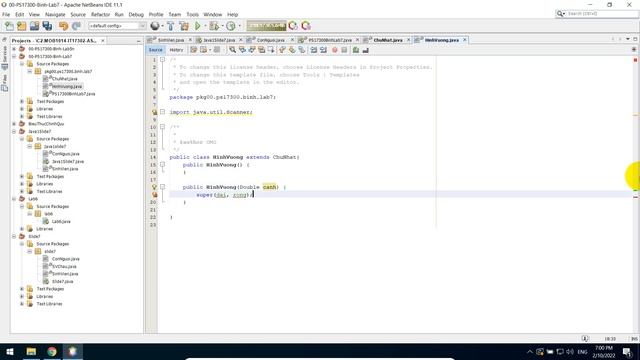Click the red error stripe mark at top of editor
Screen dimensions: 640x360
[635, 60]
